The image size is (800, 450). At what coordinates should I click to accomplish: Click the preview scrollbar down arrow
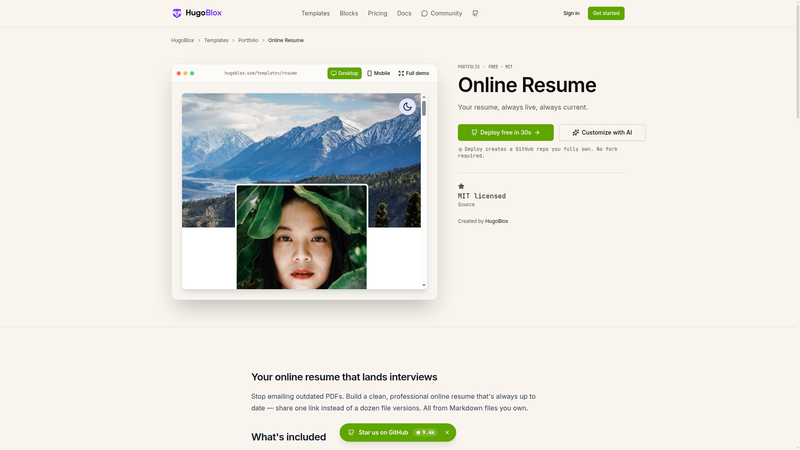[423, 285]
